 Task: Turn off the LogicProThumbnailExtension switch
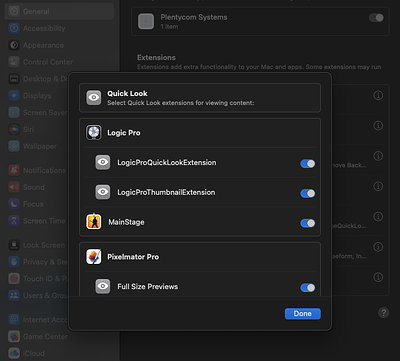click(308, 193)
